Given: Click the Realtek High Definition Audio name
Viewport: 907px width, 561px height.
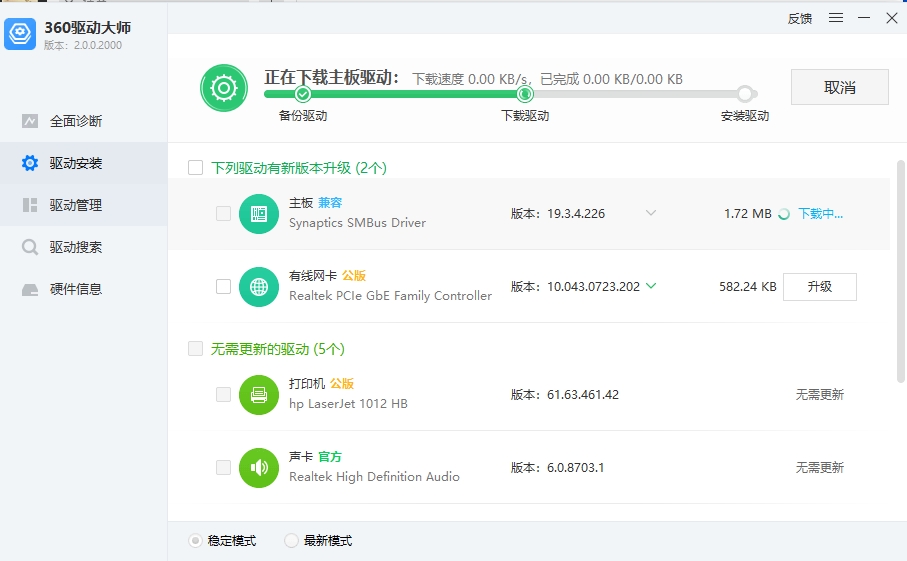Looking at the screenshot, I should pos(374,477).
